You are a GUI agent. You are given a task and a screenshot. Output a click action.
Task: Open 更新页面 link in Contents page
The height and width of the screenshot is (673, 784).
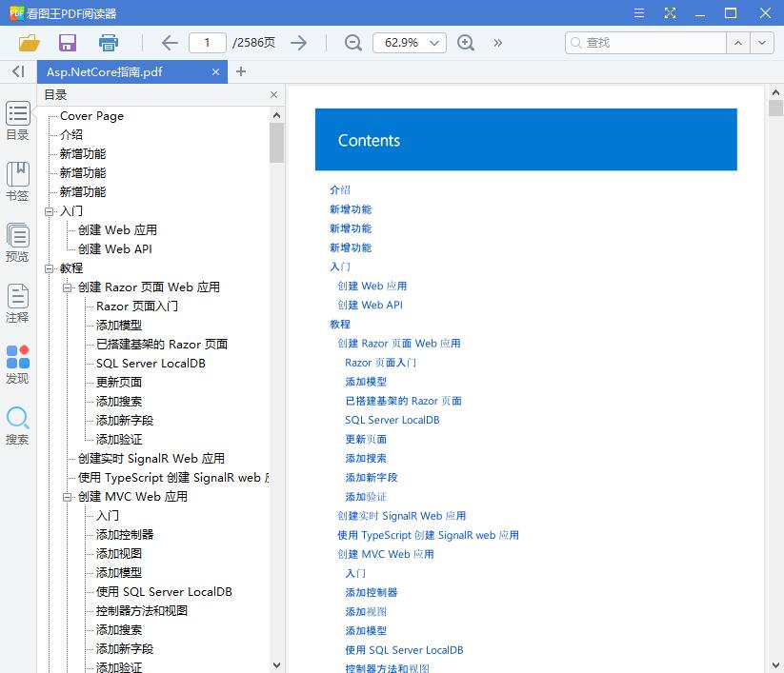click(x=366, y=439)
